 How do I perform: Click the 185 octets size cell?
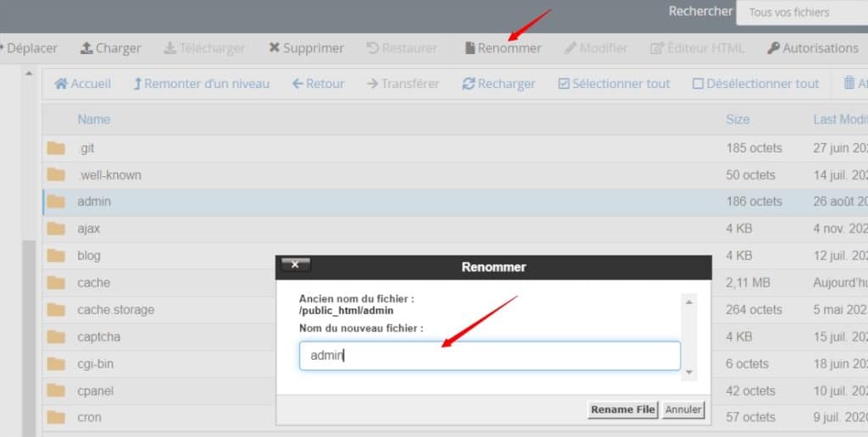click(x=754, y=148)
